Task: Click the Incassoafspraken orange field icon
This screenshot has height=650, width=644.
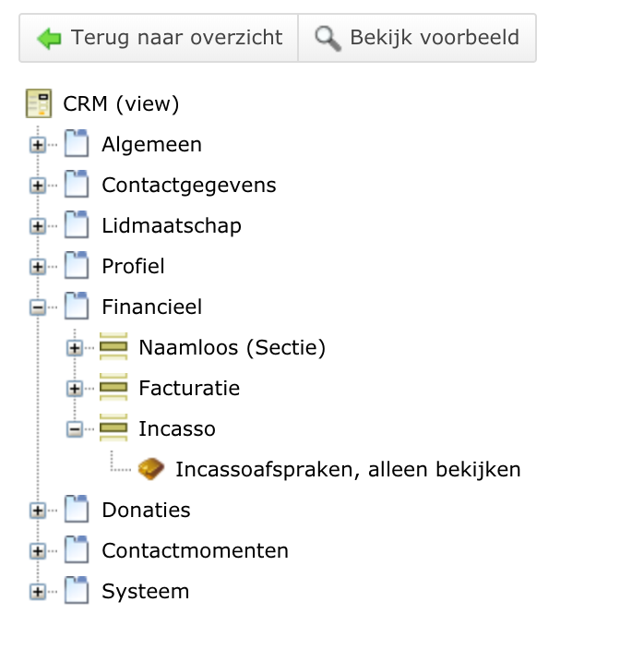Action: click(x=150, y=469)
